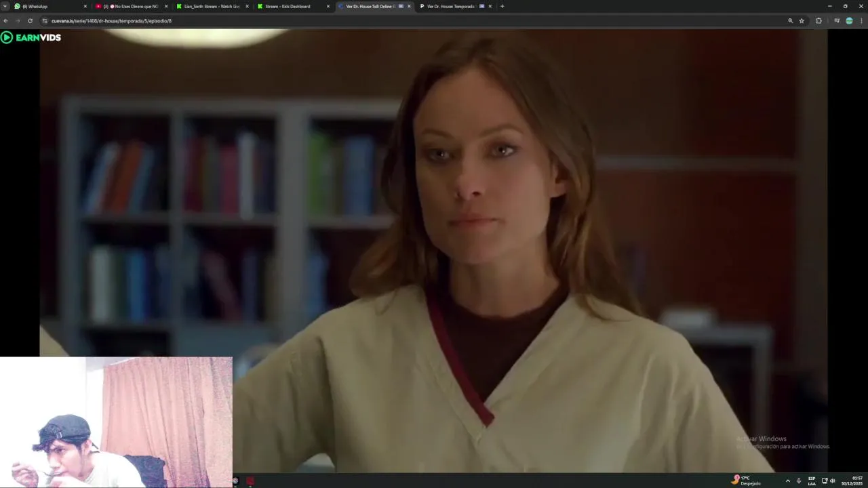Image resolution: width=868 pixels, height=488 pixels.
Task: Open the zoom magnifier icon in address bar
Action: click(x=790, y=21)
